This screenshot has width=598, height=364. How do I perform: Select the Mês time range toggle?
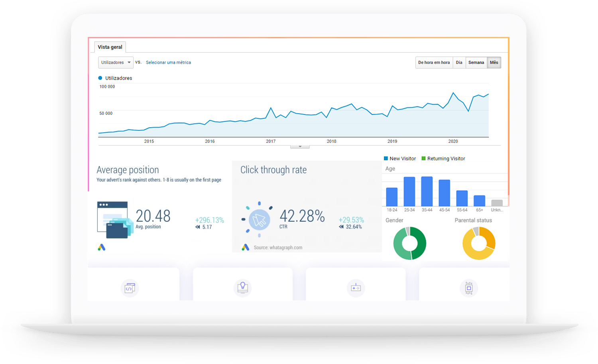click(x=494, y=63)
